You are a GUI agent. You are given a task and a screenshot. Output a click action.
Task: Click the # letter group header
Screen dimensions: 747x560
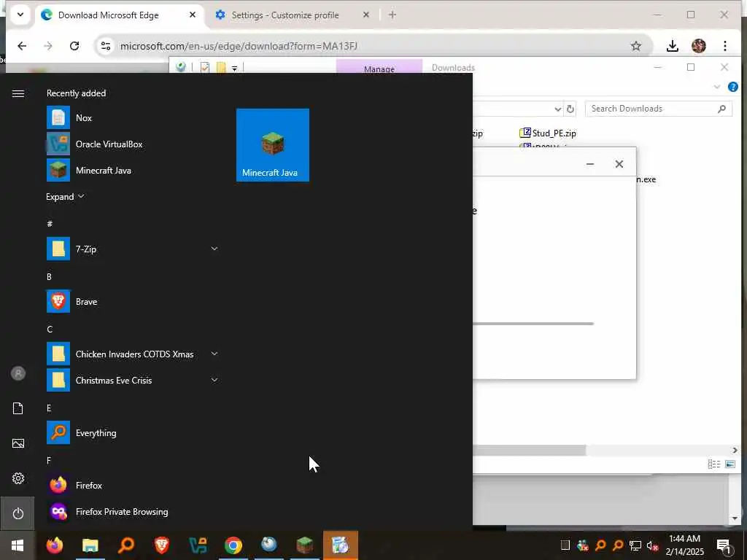pyautogui.click(x=50, y=224)
